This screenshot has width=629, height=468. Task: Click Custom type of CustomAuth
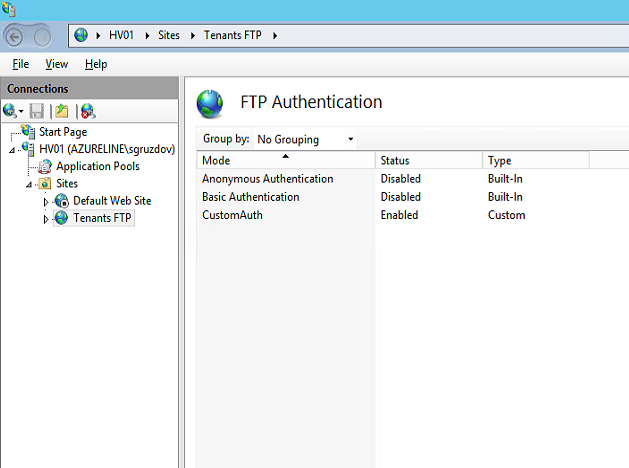[506, 215]
